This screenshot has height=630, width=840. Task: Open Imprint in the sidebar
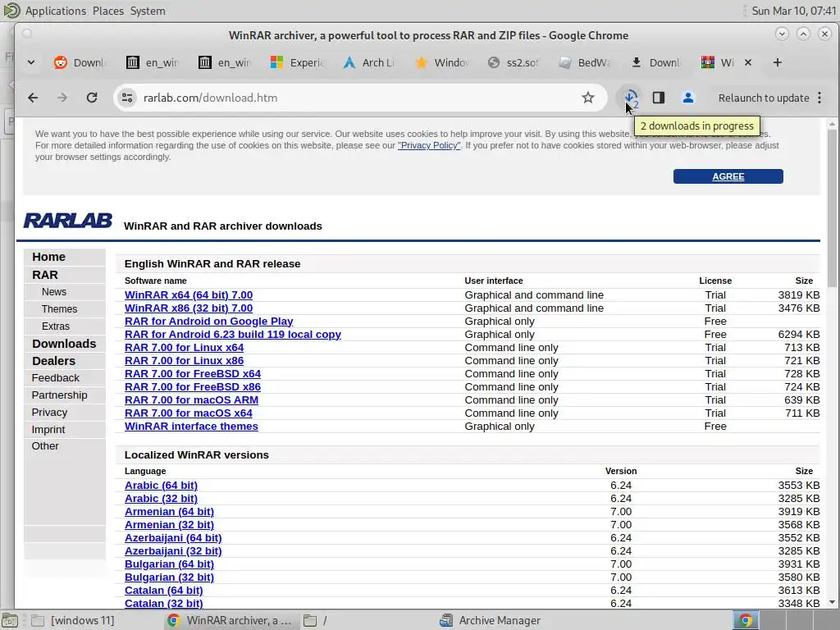[48, 429]
